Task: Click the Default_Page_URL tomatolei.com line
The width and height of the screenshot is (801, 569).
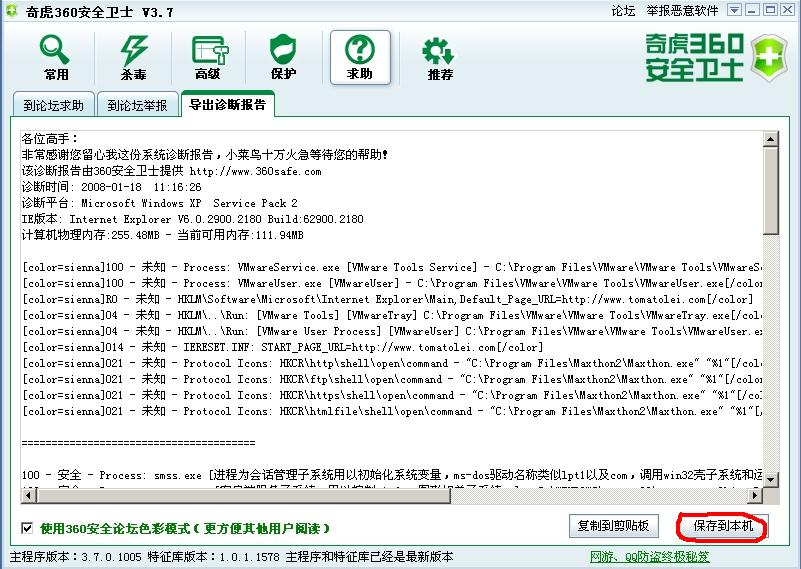Action: tap(388, 299)
